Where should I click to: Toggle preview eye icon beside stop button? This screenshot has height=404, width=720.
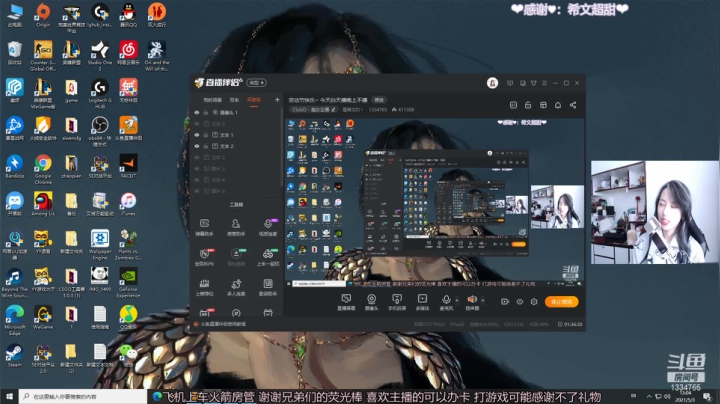pyautogui.click(x=519, y=302)
